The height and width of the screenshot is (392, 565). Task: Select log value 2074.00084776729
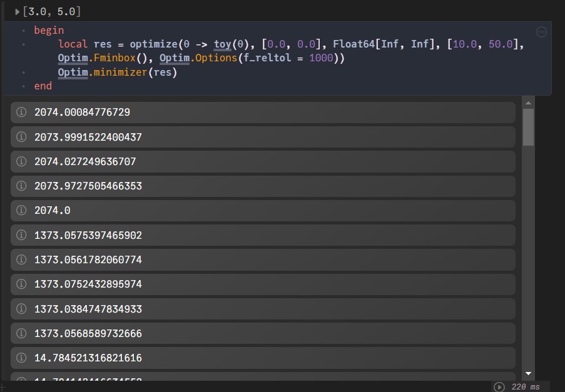coord(82,113)
